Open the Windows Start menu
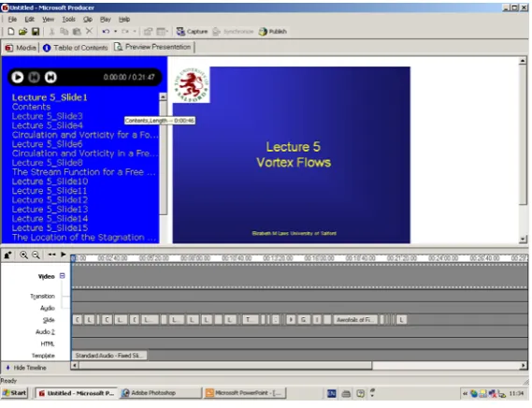This screenshot has height=408, width=532. pyautogui.click(x=14, y=393)
